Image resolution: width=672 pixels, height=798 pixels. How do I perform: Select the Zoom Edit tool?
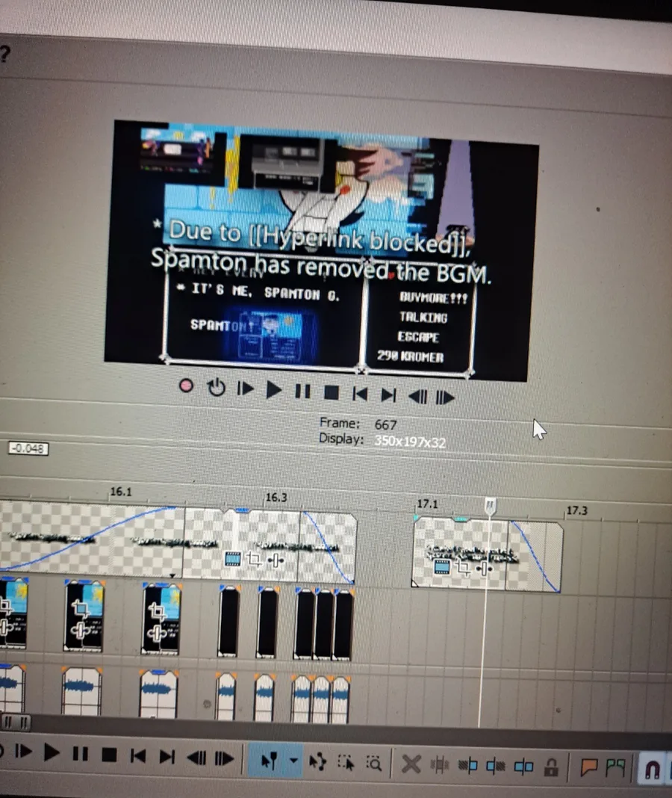[374, 762]
